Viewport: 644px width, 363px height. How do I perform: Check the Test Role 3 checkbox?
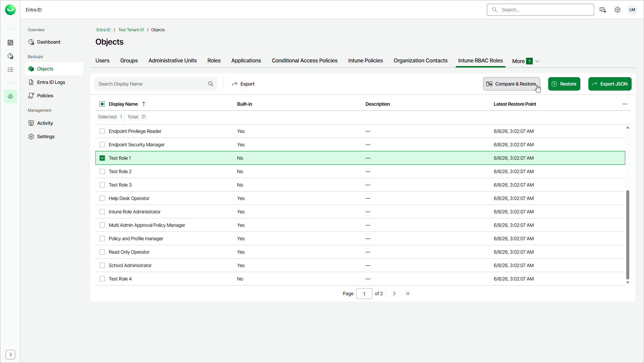click(x=102, y=185)
